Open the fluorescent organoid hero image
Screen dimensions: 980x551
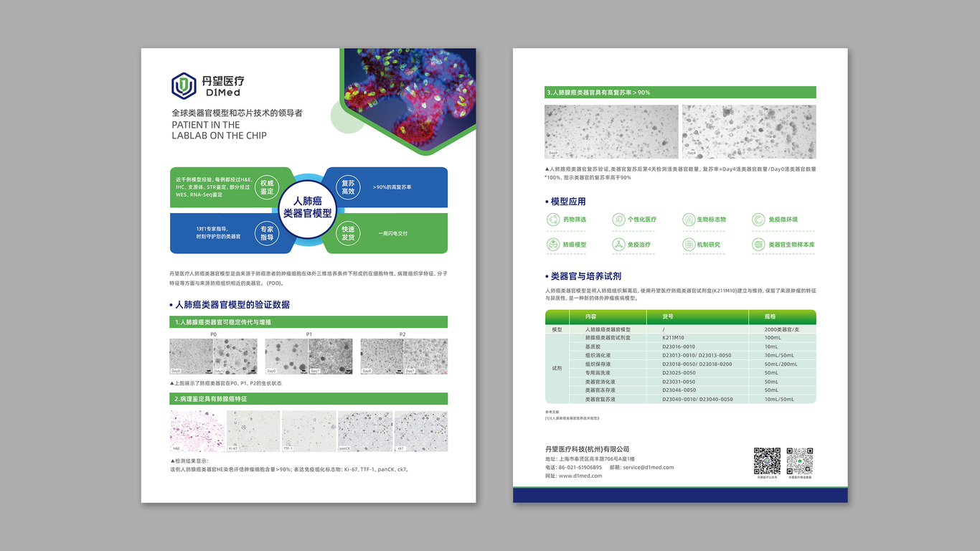pyautogui.click(x=409, y=99)
